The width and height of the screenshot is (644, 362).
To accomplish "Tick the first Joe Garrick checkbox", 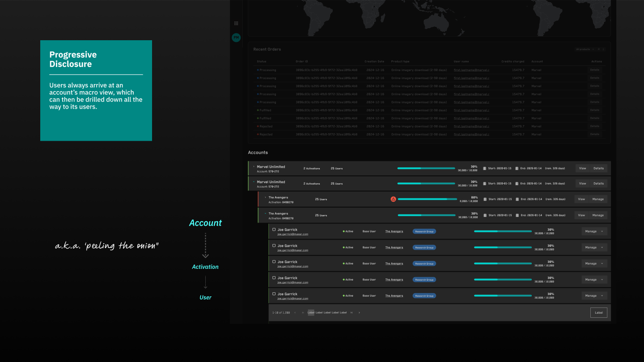I will tap(274, 230).
